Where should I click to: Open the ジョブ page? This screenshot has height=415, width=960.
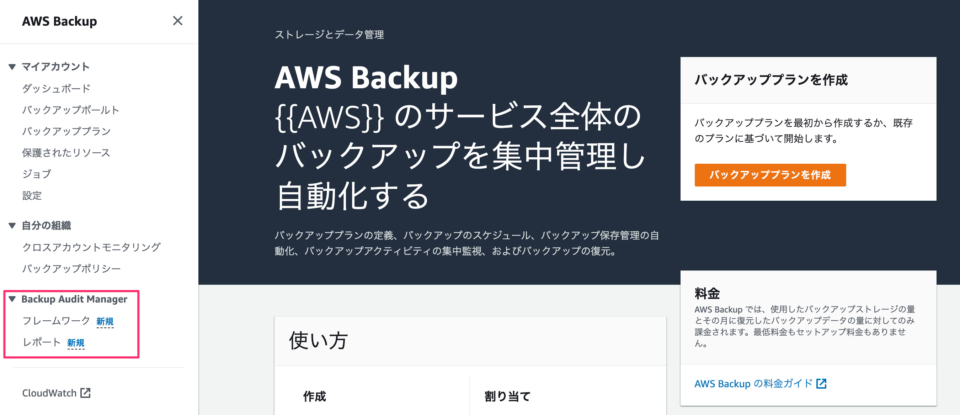pyautogui.click(x=37, y=174)
